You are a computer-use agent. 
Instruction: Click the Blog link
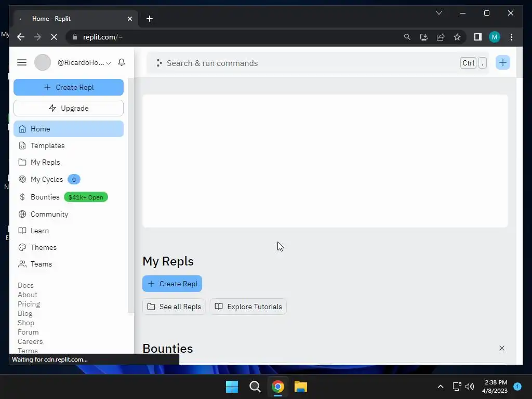click(x=25, y=313)
